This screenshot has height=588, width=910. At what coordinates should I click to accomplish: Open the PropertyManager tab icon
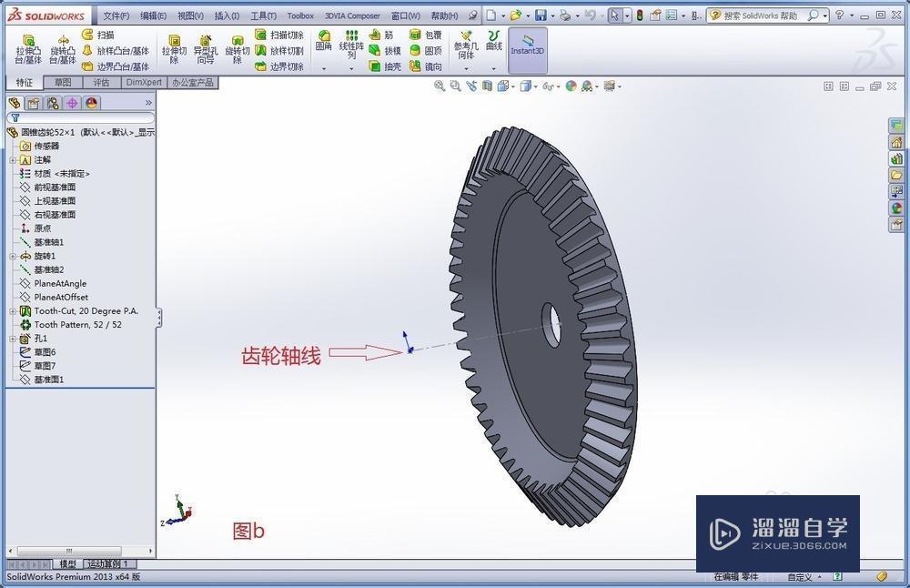point(34,104)
